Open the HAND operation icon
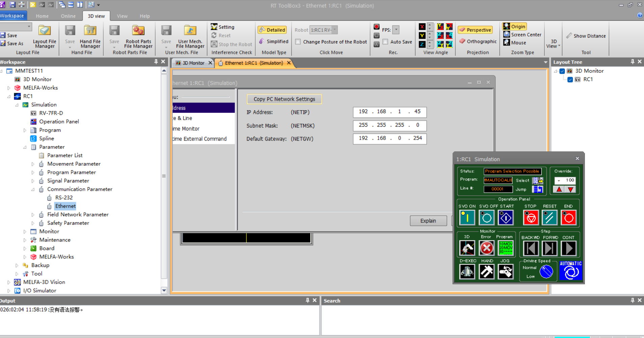Screen dimensions: 644x338 tap(487, 271)
